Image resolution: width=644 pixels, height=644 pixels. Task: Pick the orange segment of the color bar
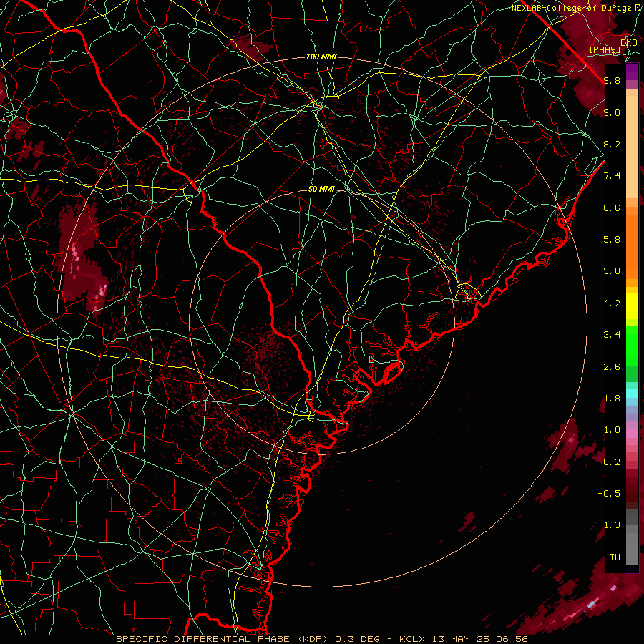(x=632, y=243)
